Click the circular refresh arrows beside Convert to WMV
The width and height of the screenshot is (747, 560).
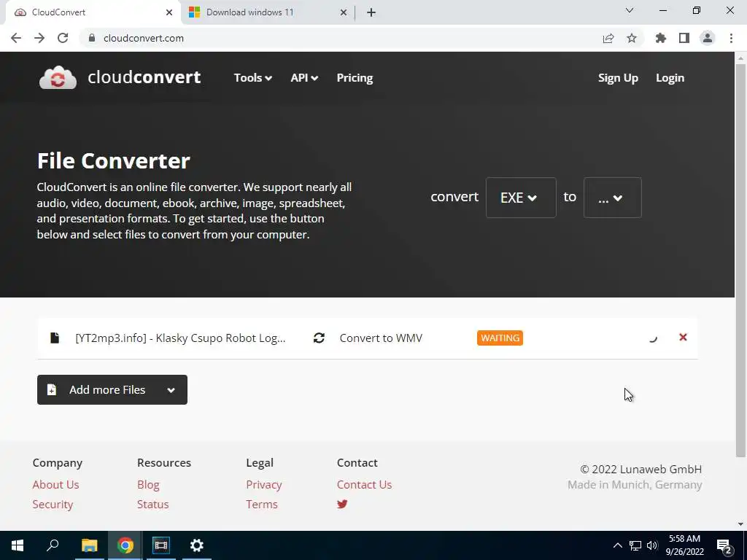tap(319, 338)
